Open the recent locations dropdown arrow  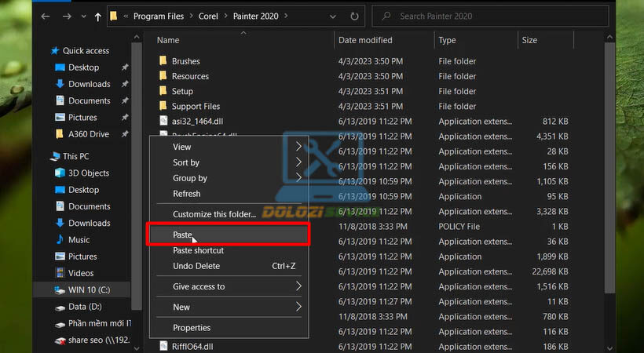[x=84, y=16]
